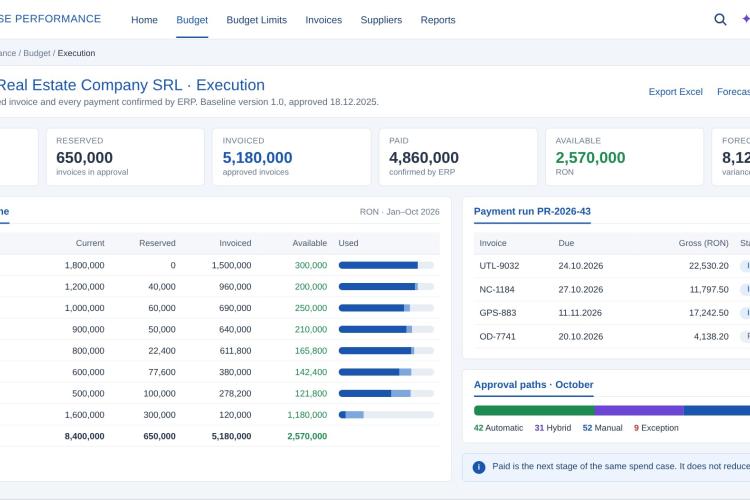Image resolution: width=750 pixels, height=500 pixels.
Task: Click purple Hybrid segment of approval bar
Action: pos(639,411)
